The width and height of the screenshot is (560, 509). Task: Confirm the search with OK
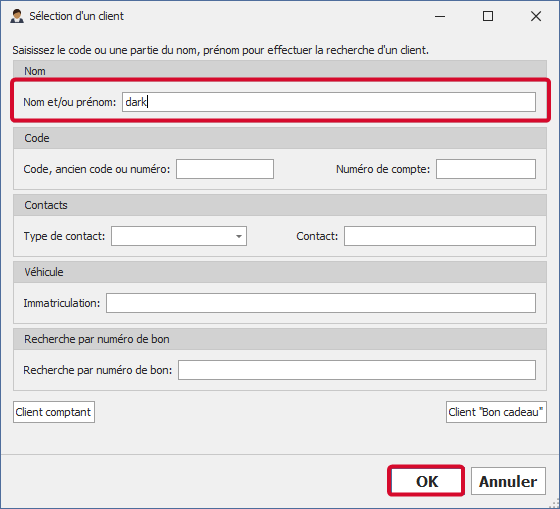(x=426, y=481)
